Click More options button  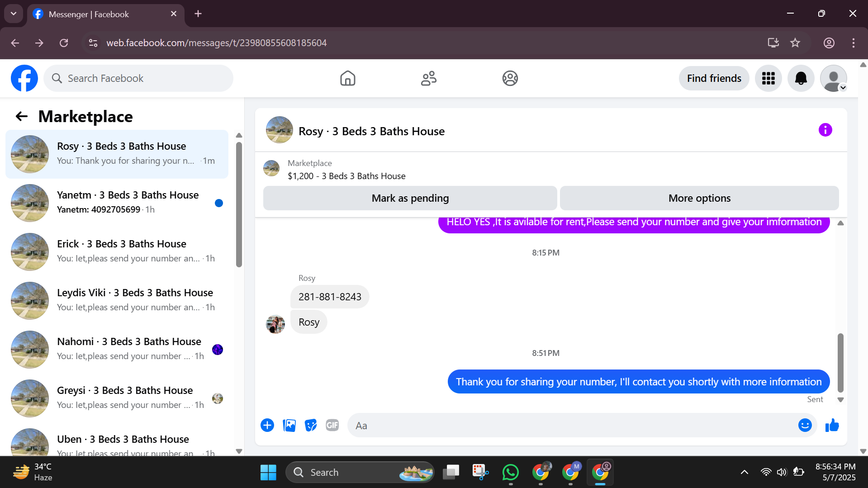click(699, 198)
